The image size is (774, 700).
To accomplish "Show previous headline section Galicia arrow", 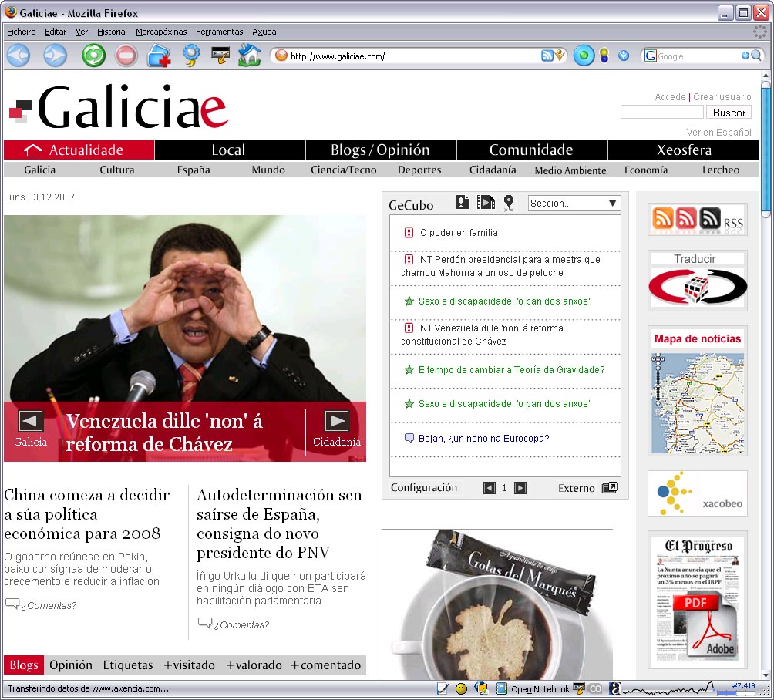I will tap(31, 421).
